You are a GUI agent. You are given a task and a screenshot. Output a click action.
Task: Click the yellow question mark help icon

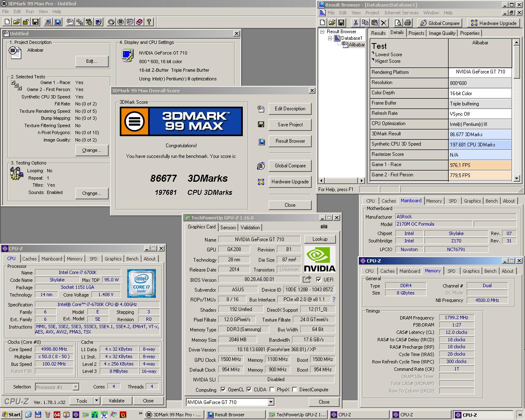point(149,22)
